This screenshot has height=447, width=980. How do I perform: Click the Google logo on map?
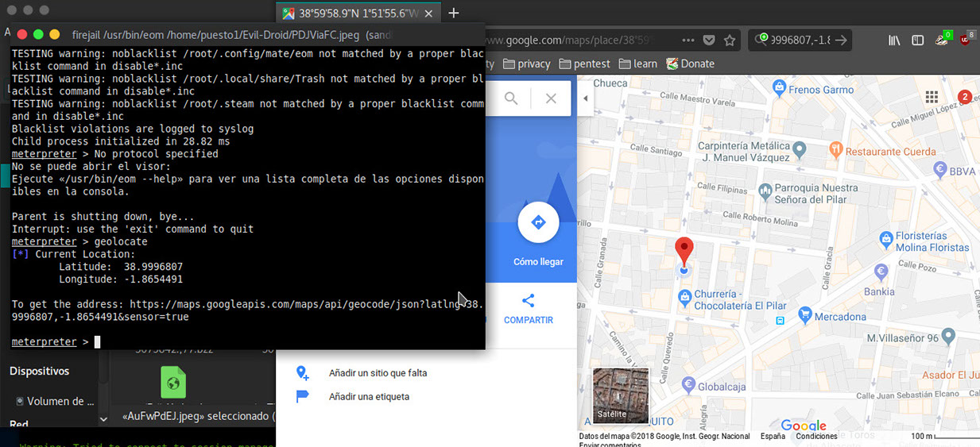tap(804, 426)
